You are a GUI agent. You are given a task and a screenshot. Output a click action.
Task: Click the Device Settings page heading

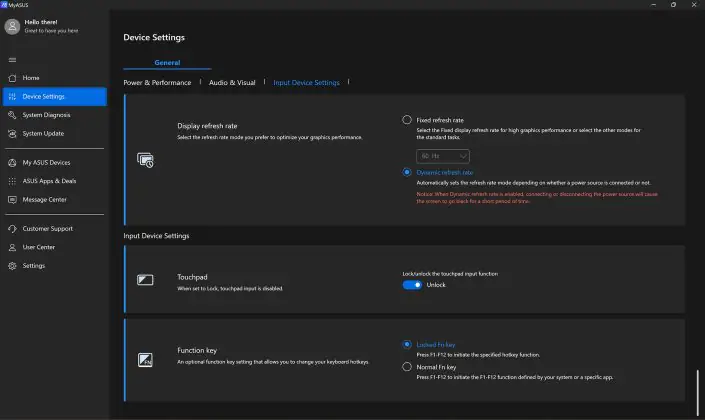(154, 38)
